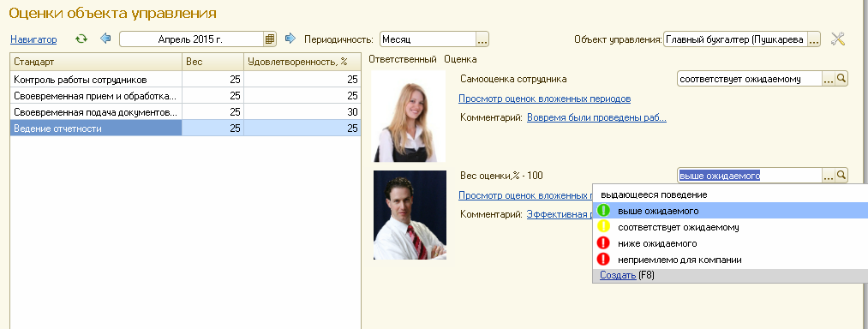Click the Ответственный column label
Viewport: 868px width, 329px height.
pos(403,59)
